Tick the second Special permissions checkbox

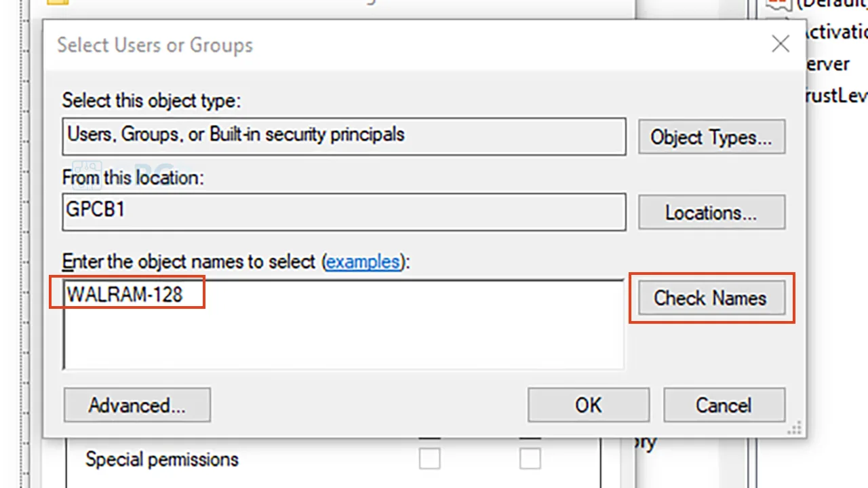tap(530, 458)
